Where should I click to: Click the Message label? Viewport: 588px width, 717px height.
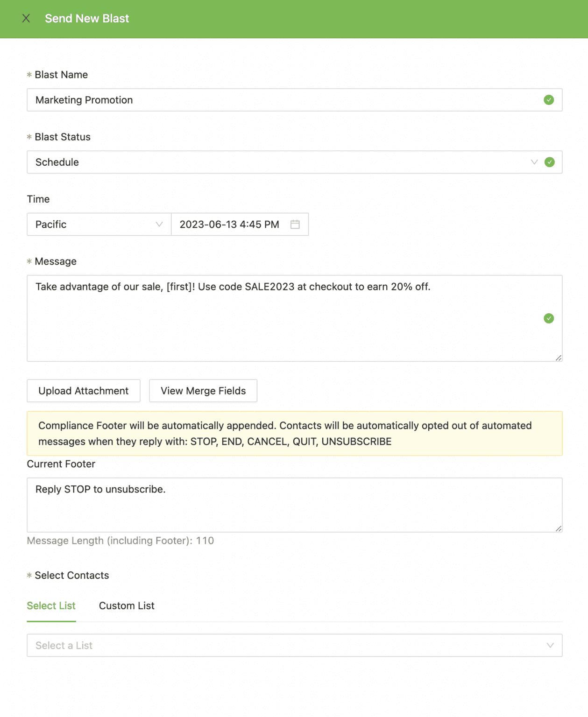[56, 261]
